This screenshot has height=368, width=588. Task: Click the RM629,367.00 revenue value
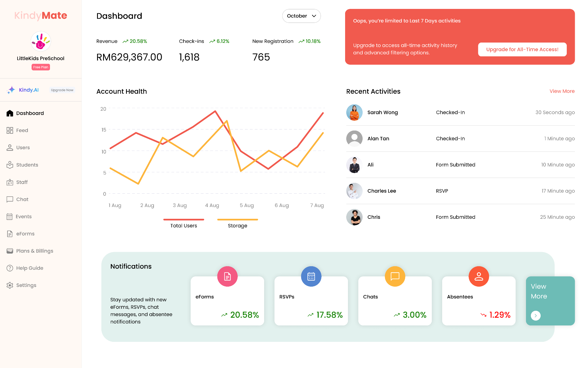(x=129, y=57)
